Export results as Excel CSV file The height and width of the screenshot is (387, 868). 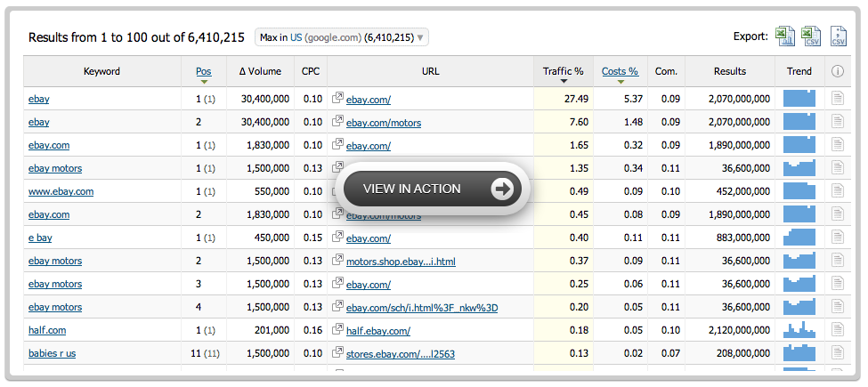click(x=812, y=36)
